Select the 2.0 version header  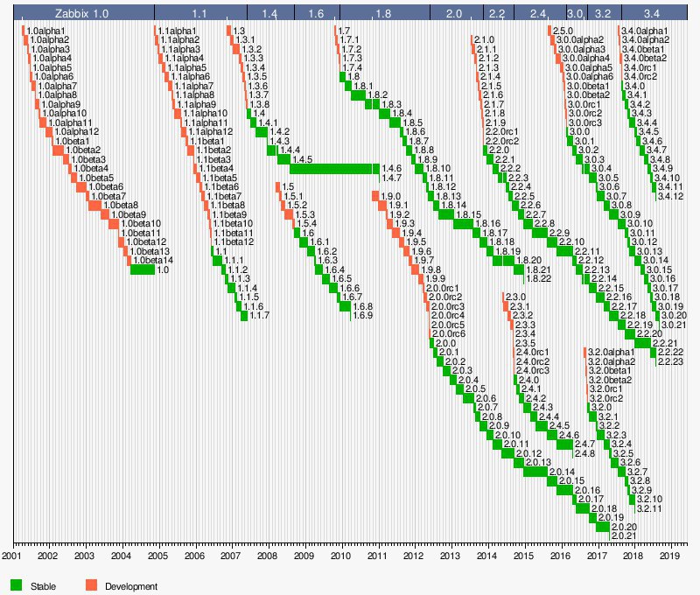tap(456, 13)
